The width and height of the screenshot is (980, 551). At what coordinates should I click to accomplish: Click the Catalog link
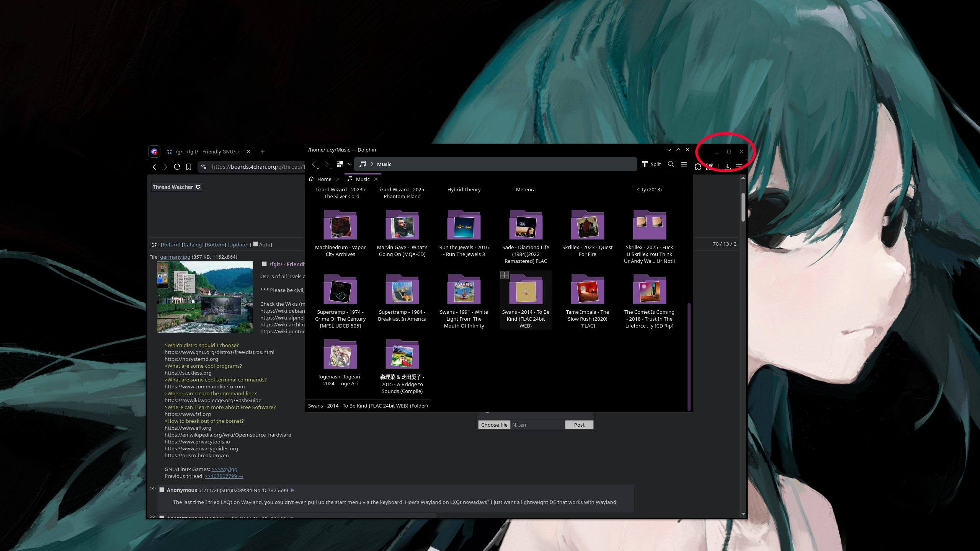point(193,245)
